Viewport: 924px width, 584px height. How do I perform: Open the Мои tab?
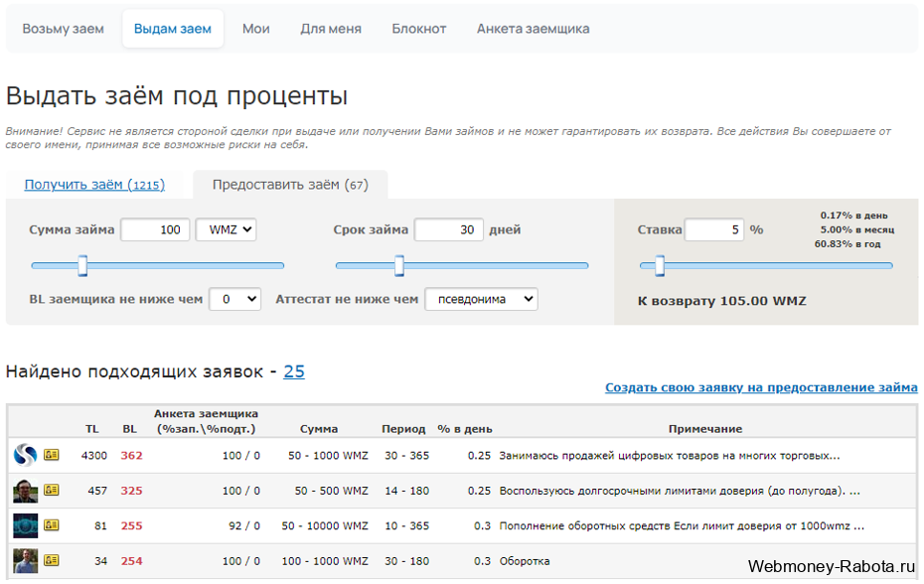tap(255, 28)
